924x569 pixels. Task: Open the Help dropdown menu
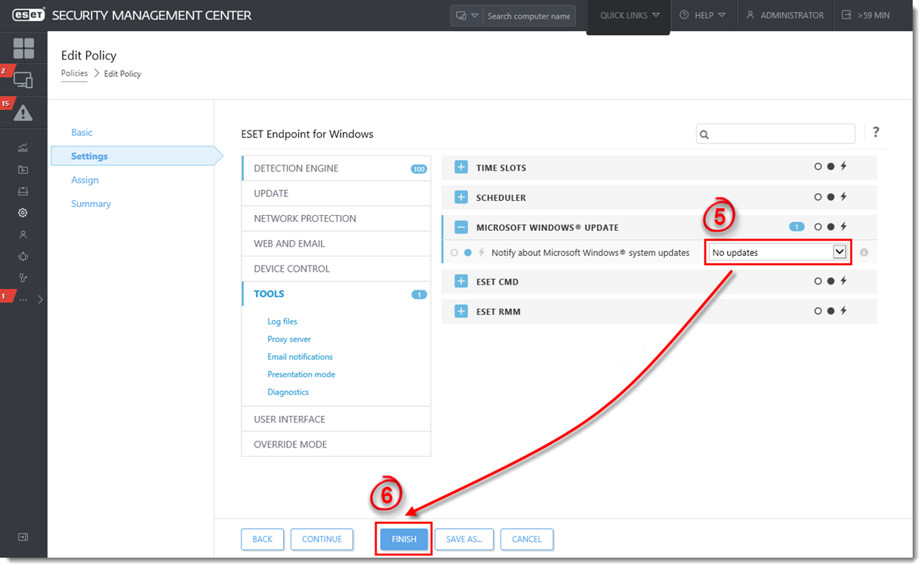pos(703,15)
